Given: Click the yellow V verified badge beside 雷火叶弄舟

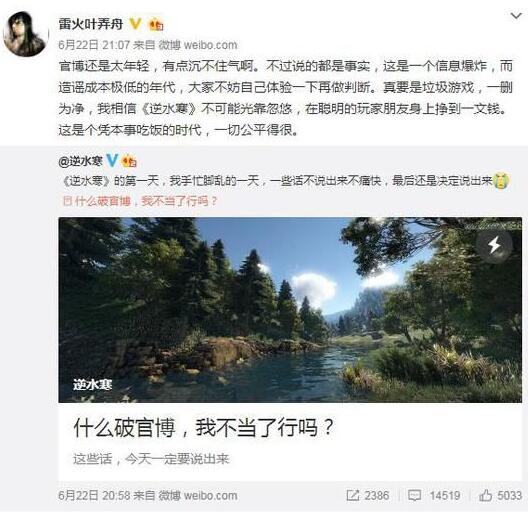Looking at the screenshot, I should tap(136, 24).
